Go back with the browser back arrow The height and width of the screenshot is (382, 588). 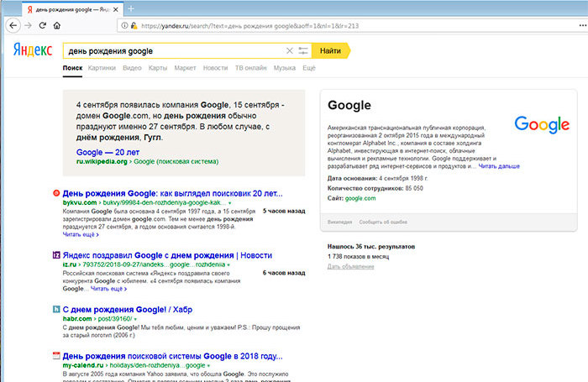pos(13,25)
